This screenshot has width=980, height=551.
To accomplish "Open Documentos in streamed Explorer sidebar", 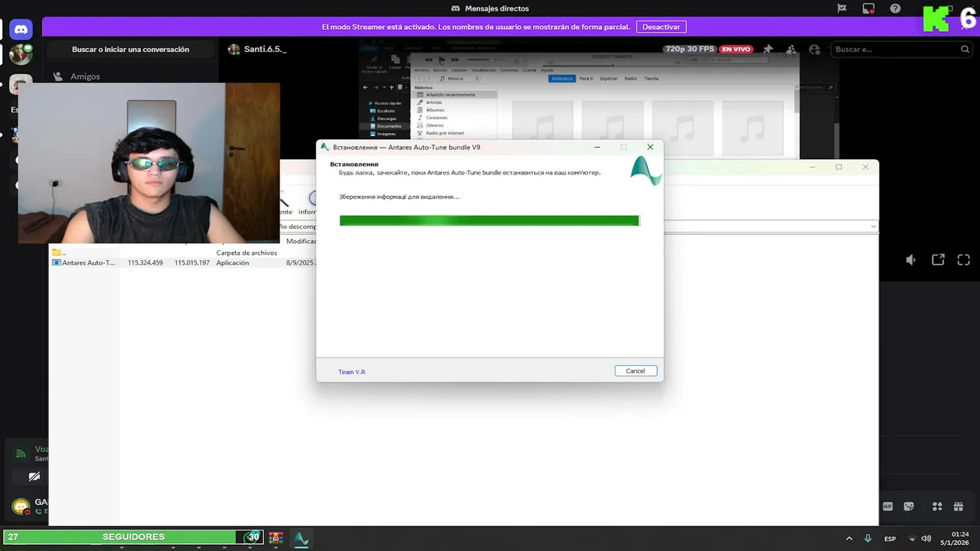I will (389, 126).
